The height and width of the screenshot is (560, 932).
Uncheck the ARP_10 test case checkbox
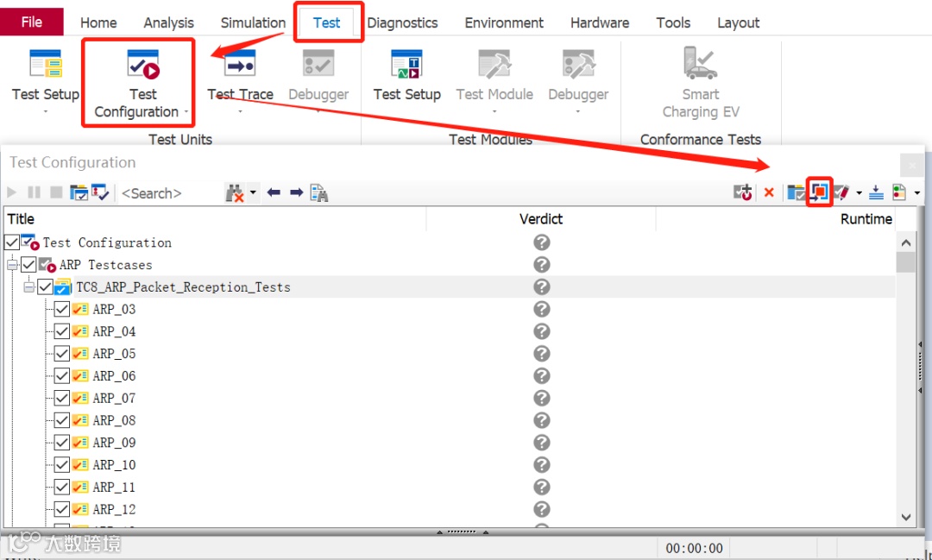tap(62, 464)
